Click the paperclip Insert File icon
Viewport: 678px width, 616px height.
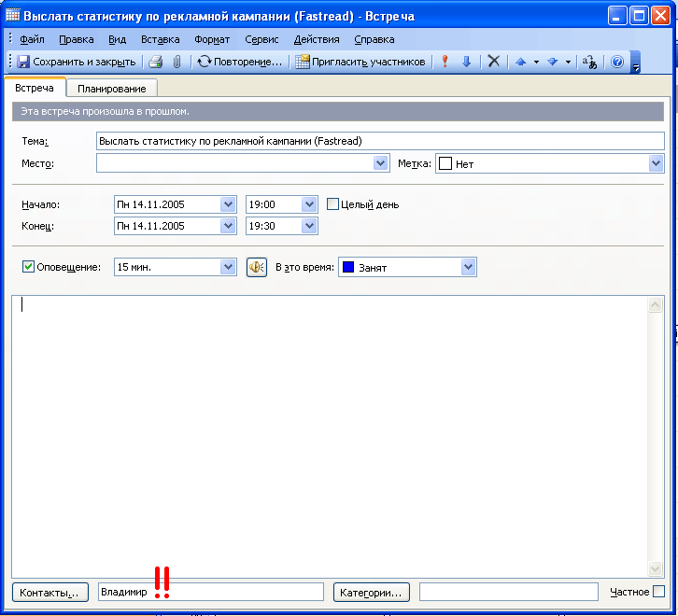click(177, 62)
